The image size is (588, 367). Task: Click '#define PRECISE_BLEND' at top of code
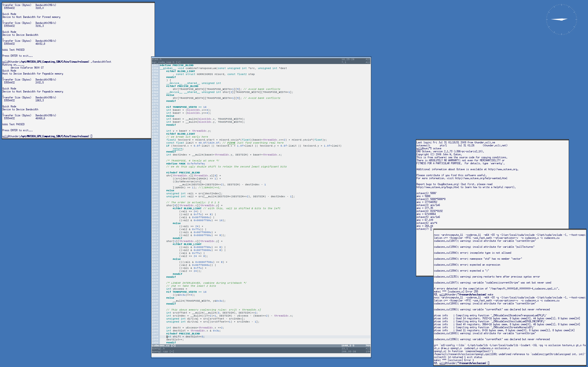(x=176, y=65)
